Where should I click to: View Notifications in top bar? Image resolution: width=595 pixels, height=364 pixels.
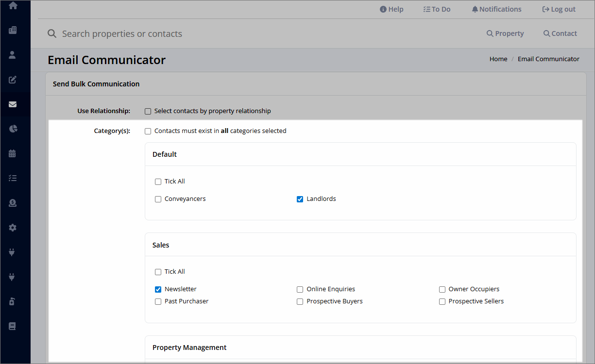pos(496,9)
